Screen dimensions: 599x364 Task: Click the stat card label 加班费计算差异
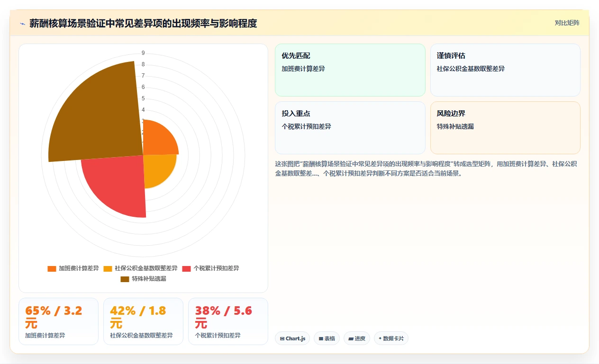(45, 336)
